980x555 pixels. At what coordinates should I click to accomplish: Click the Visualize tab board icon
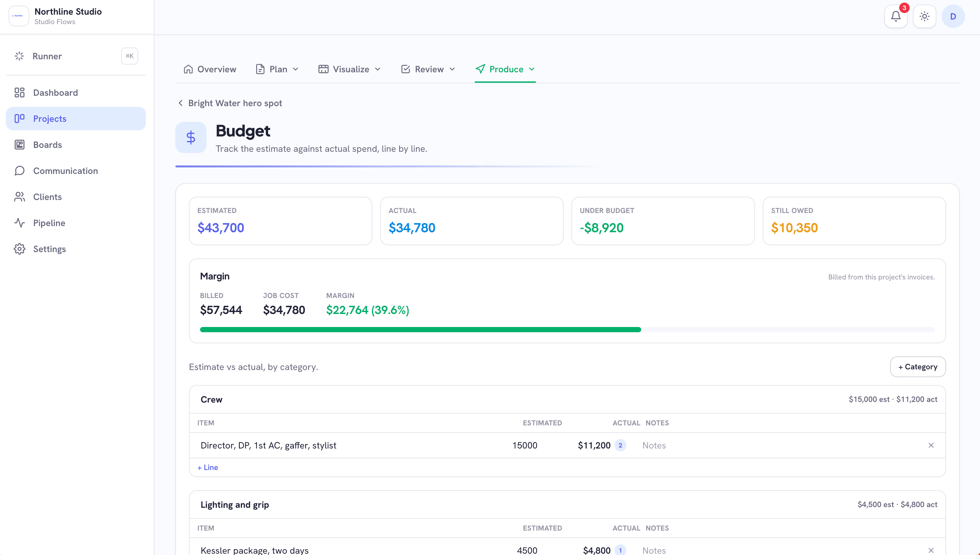coord(323,69)
